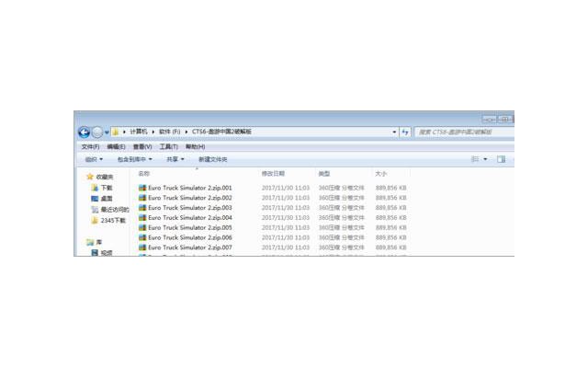The height and width of the screenshot is (368, 588).
Task: Click the 889,856 KB size of zip.007
Action: pos(391,247)
